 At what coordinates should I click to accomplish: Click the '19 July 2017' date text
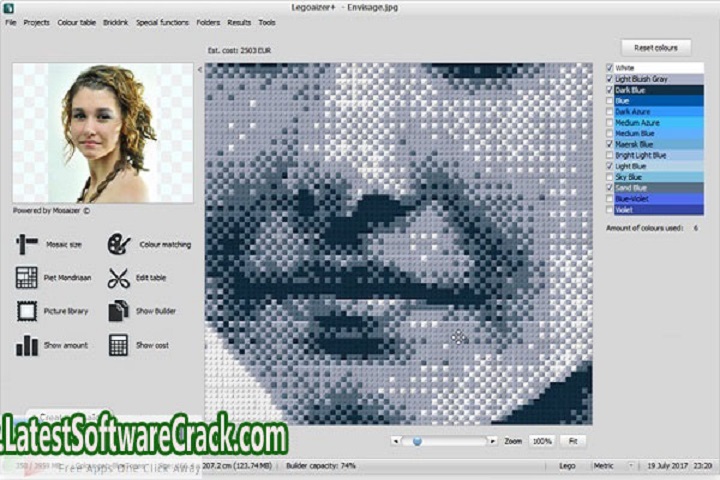[x=667, y=466]
